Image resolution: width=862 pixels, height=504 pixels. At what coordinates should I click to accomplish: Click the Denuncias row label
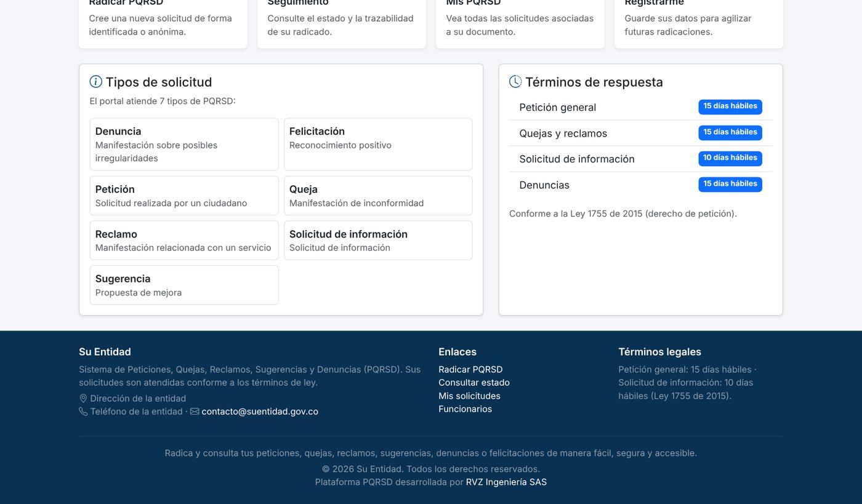544,185
